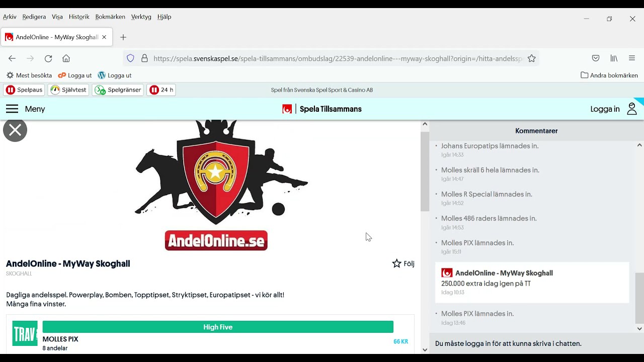Viewport: 644px width, 362px height.
Task: Click the Spelpaus button
Action: [24, 90]
